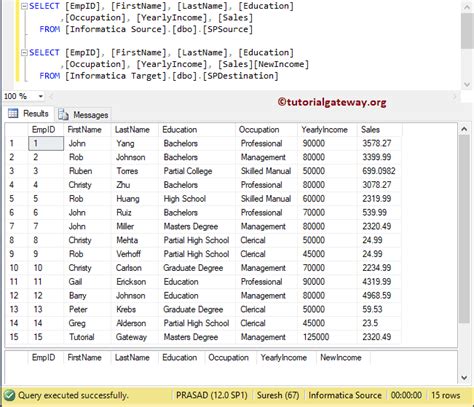
Task: Open the 100 % zoom dropdown
Action: (40, 96)
